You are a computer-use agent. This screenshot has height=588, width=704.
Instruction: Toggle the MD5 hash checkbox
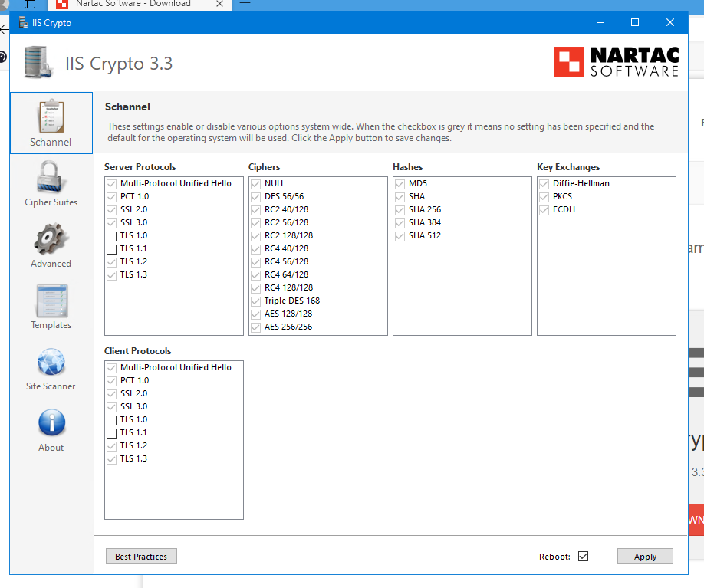tap(400, 184)
